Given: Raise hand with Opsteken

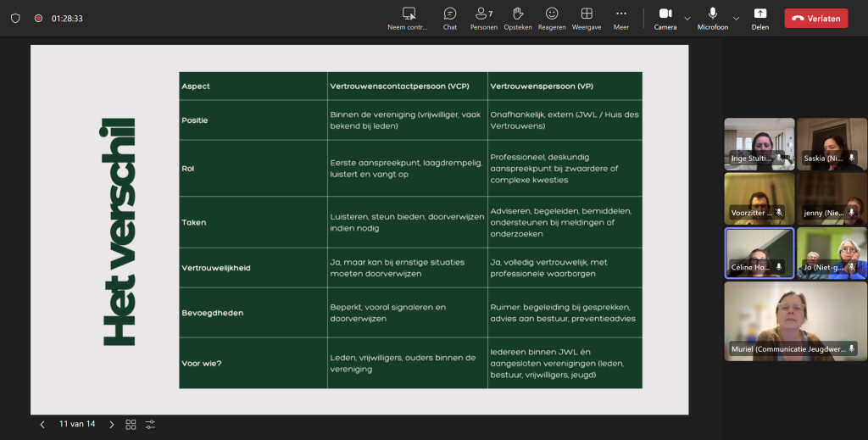Looking at the screenshot, I should pyautogui.click(x=517, y=18).
